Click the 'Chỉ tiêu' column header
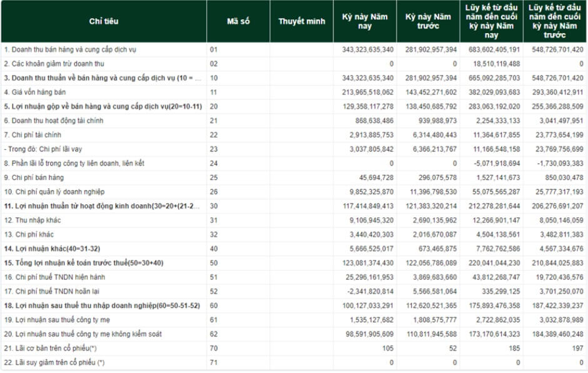 click(103, 21)
